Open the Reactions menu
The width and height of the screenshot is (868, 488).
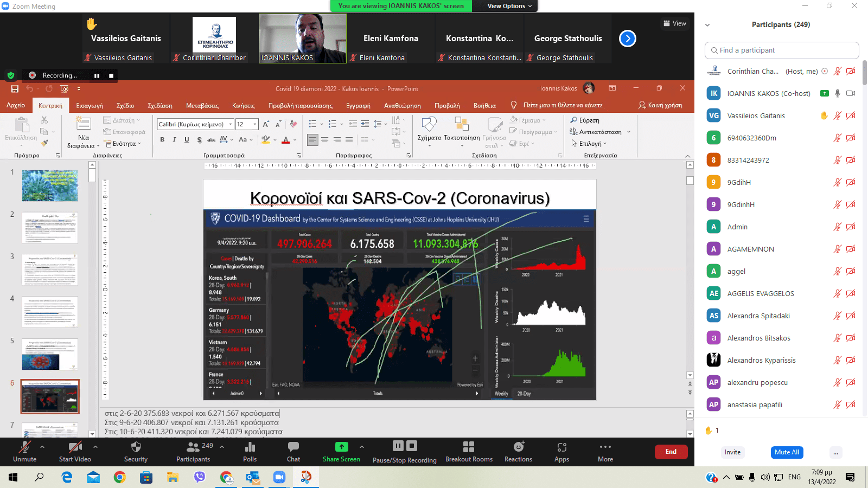coord(519,447)
